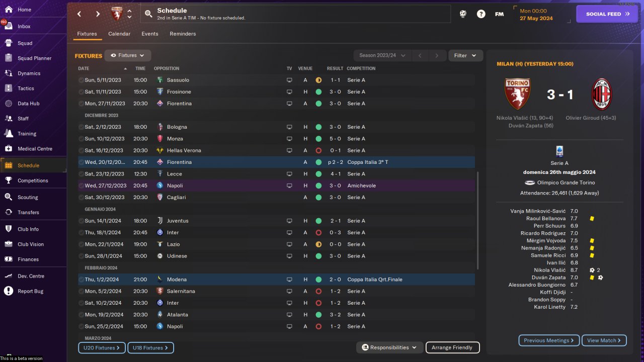Click the fixtures list vertical scrollbar
Screen dimensions: 644x362
(x=477, y=220)
